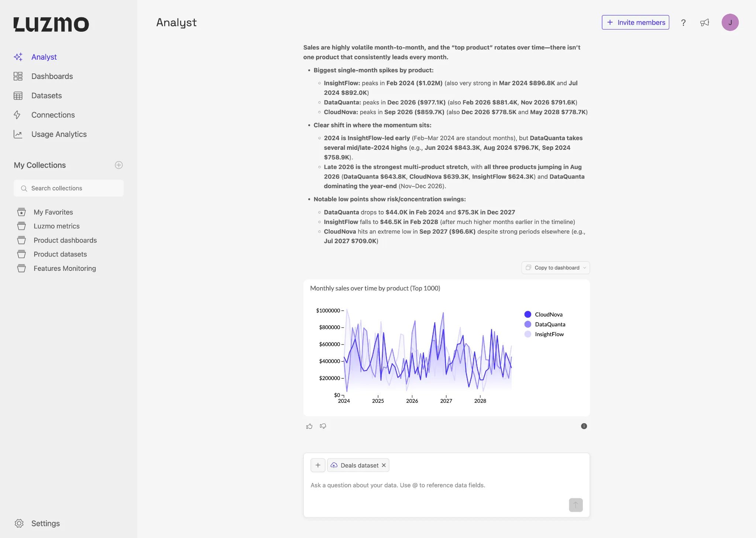Focus the Search collections field
The height and width of the screenshot is (538, 756).
click(69, 188)
